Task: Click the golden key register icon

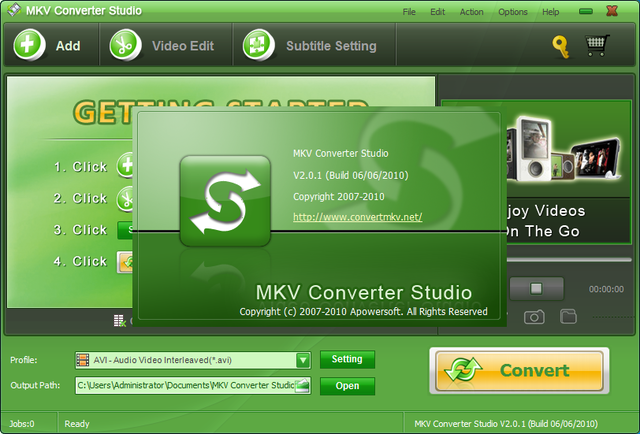Action: click(x=561, y=47)
